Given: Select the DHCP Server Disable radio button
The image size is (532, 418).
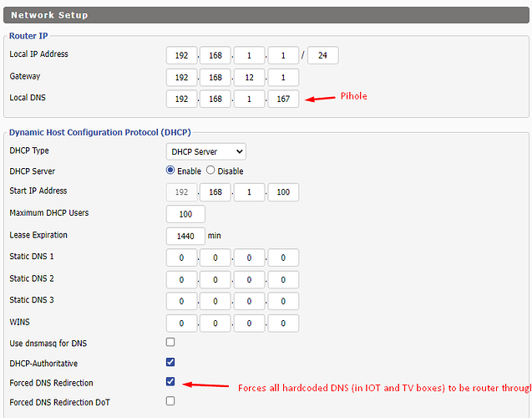Looking at the screenshot, I should click(210, 171).
